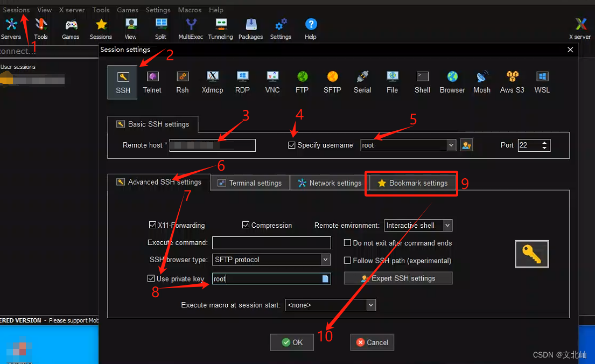
Task: Click the Help question mark icon
Action: [310, 29]
